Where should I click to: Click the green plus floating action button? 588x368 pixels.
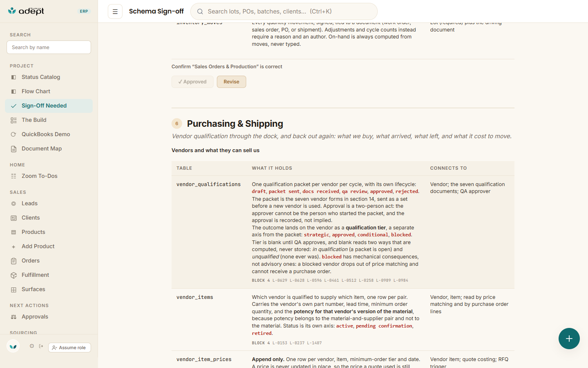569,339
